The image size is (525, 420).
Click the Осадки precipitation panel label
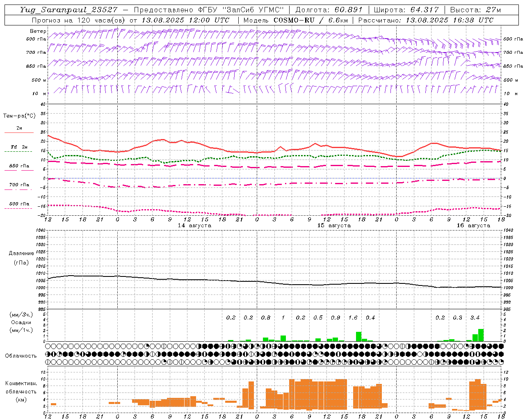pos(21,322)
